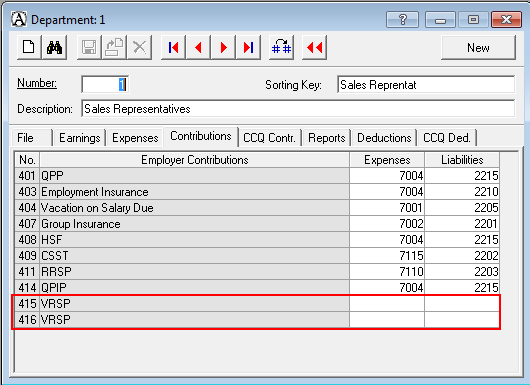Click the save and new record icon

114,47
